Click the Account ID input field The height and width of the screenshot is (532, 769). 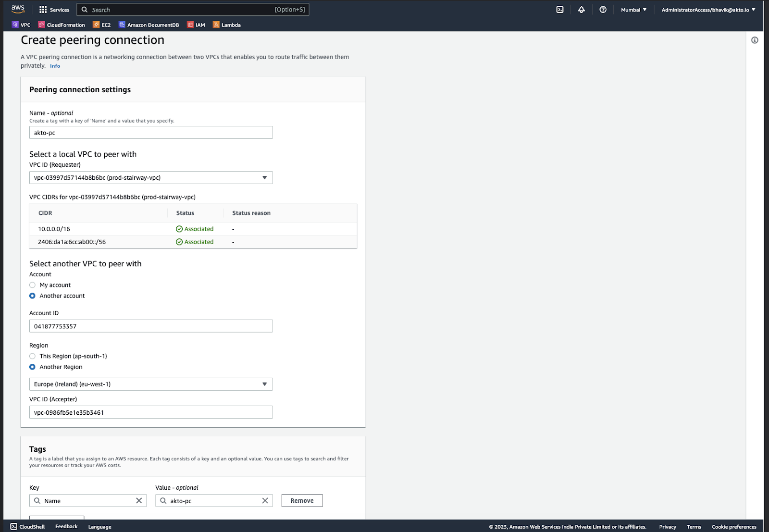click(x=151, y=326)
